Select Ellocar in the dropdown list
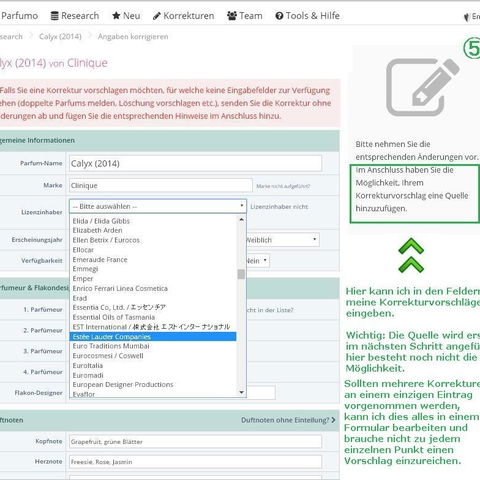 [x=153, y=250]
